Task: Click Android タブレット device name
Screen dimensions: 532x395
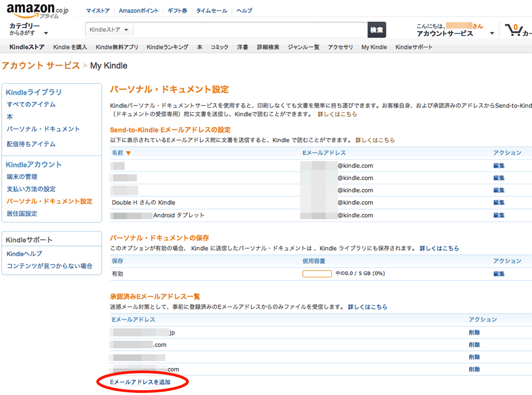Action: point(179,215)
